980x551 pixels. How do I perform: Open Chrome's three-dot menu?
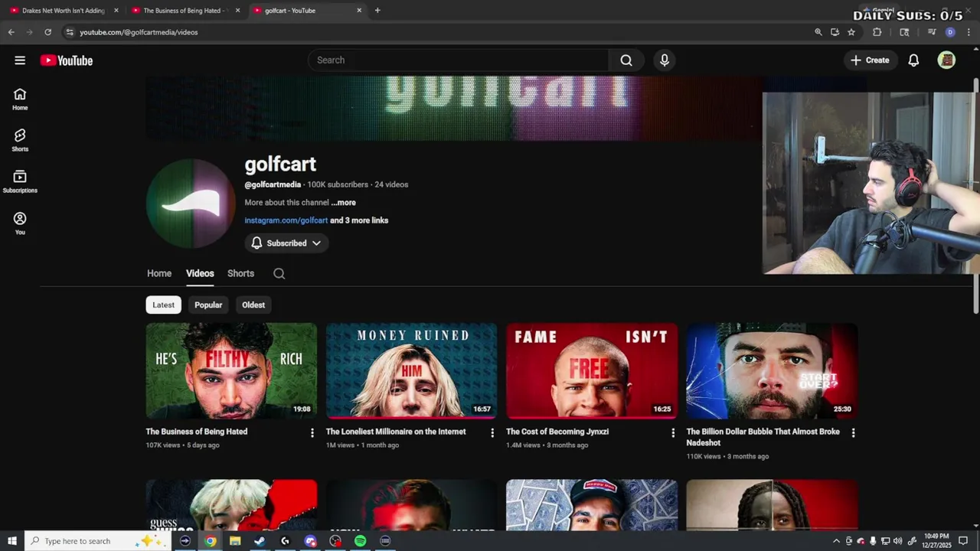(969, 32)
